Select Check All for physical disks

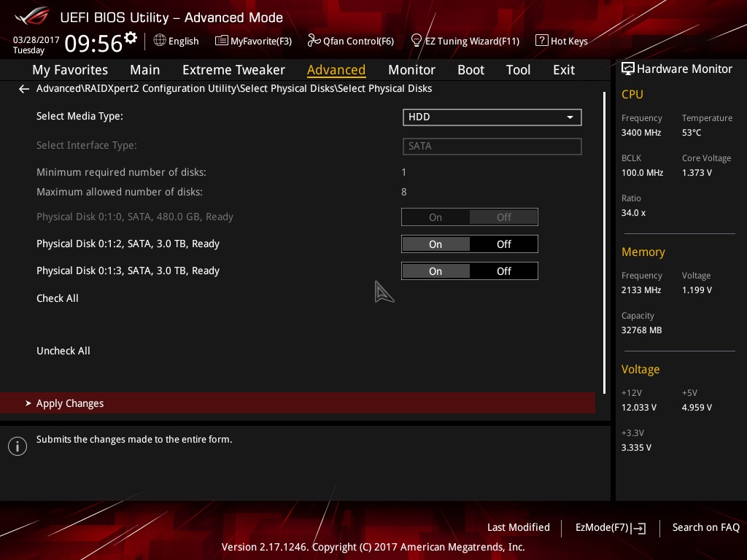(57, 298)
